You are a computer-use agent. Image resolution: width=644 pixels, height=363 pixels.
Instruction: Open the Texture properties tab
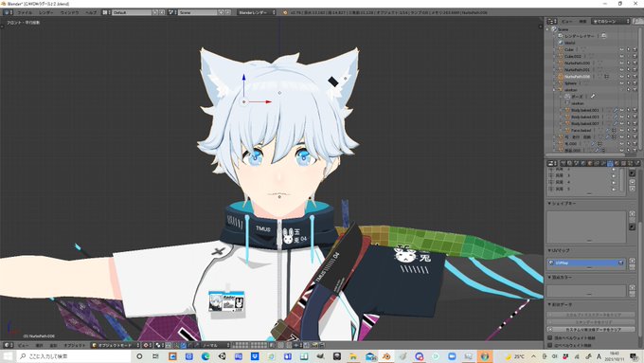coord(624,164)
